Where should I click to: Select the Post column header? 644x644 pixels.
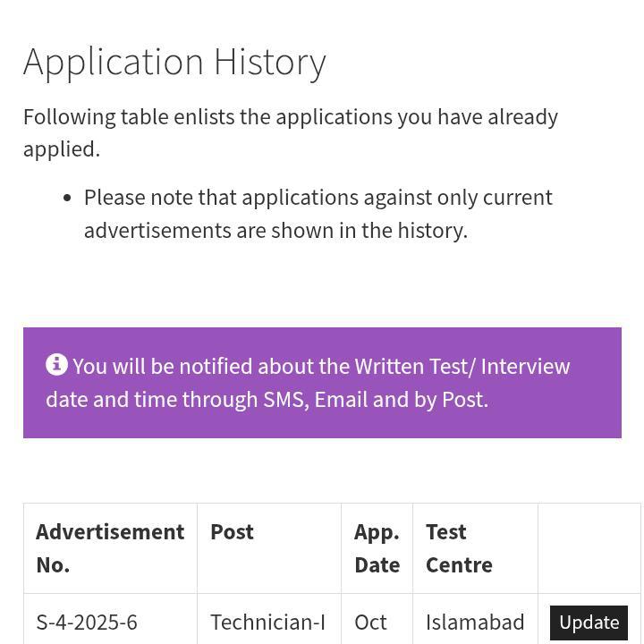pos(233,532)
